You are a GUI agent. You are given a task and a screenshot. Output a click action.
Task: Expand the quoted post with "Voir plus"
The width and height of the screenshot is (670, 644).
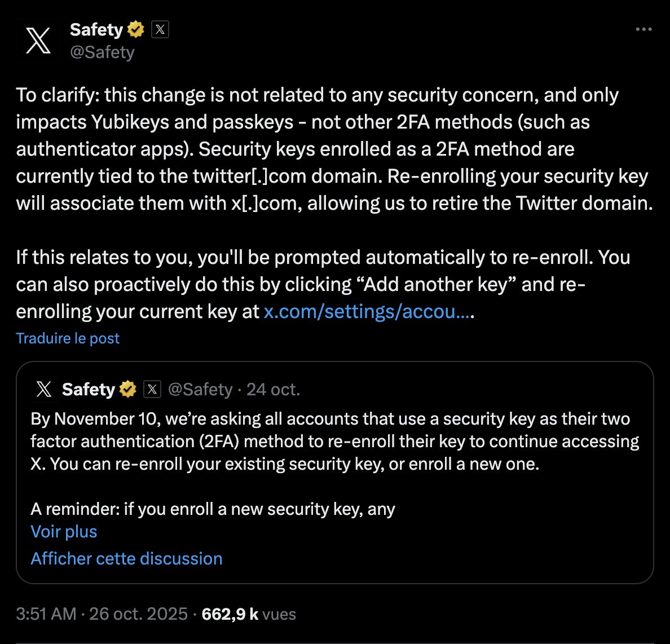(64, 531)
